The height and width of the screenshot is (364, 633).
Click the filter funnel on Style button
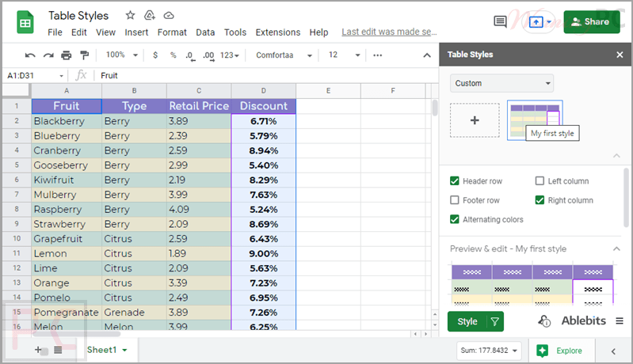tap(495, 321)
